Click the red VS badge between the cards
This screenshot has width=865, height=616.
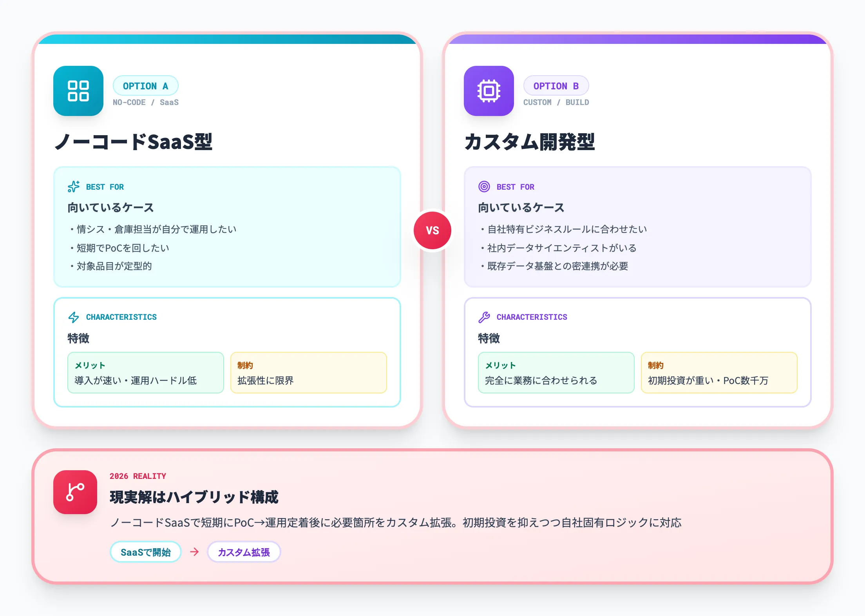coord(432,230)
